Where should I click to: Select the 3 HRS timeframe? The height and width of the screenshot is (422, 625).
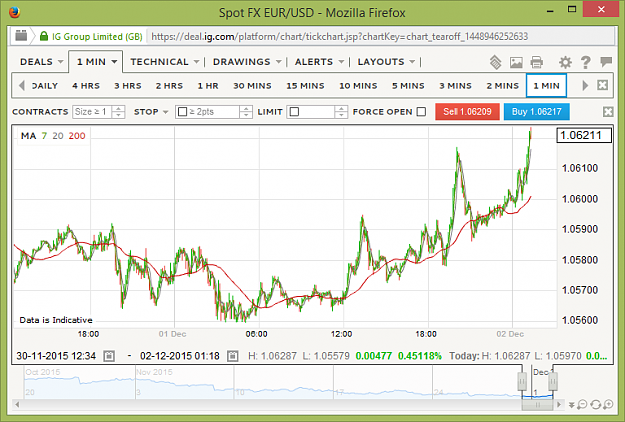click(x=128, y=86)
